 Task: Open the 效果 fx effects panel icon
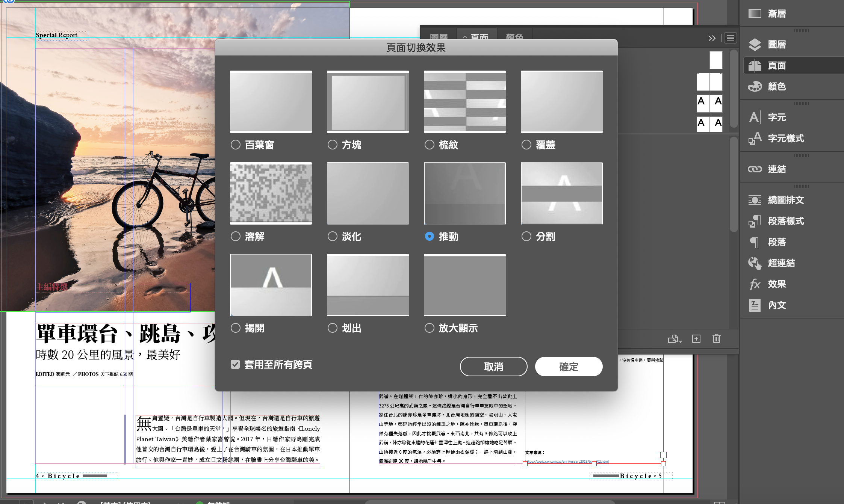tap(755, 284)
